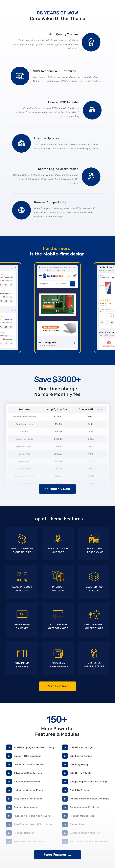Click the One Click Import/Export hand icon
This screenshot has width=115, height=868.
click(94, 653)
